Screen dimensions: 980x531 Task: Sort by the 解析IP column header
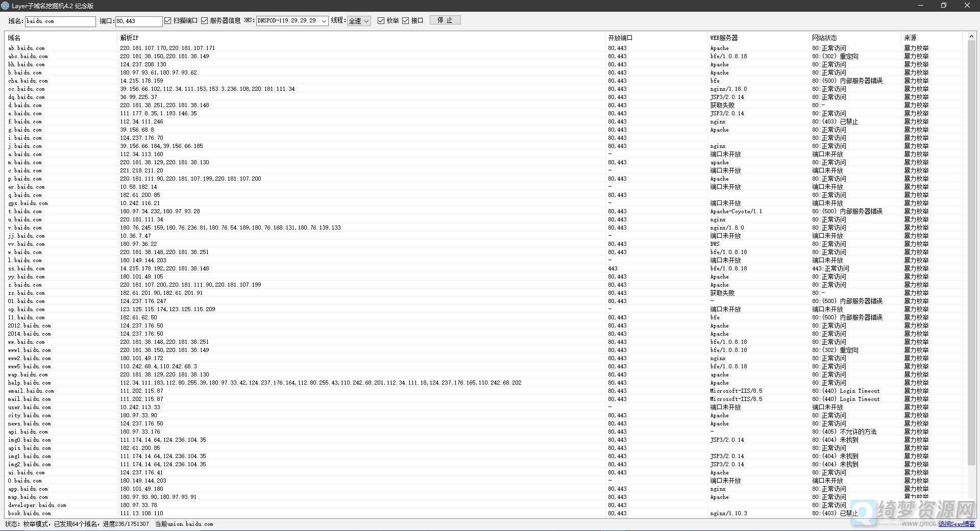click(361, 38)
